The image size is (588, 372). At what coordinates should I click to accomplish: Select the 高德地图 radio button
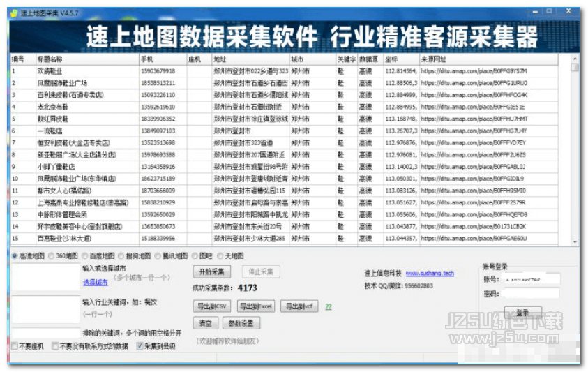[x=15, y=256]
